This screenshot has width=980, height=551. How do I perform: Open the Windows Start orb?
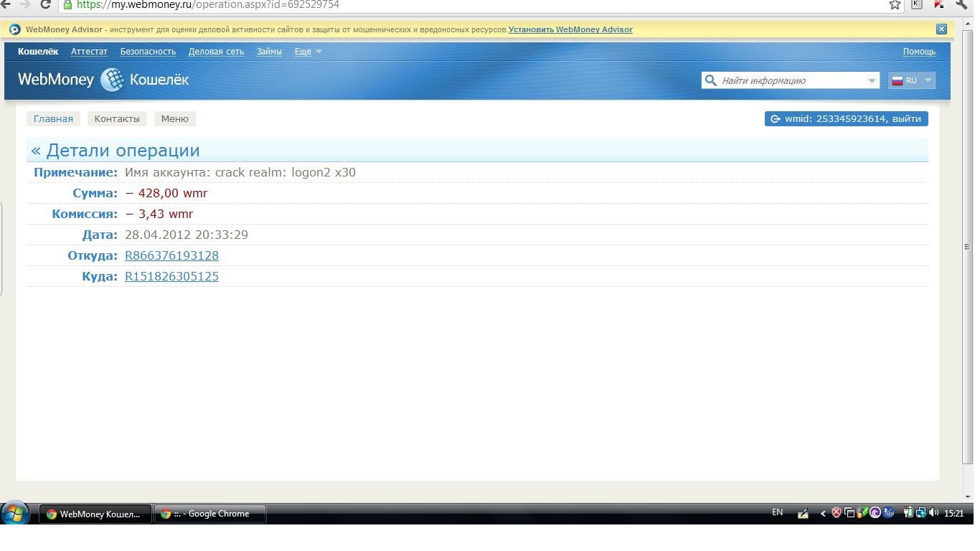coord(15,514)
